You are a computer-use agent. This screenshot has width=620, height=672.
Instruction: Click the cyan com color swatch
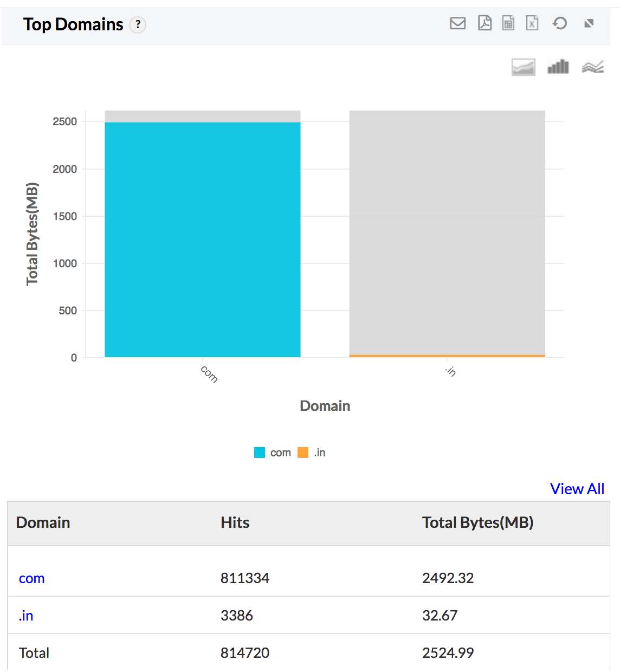259,452
